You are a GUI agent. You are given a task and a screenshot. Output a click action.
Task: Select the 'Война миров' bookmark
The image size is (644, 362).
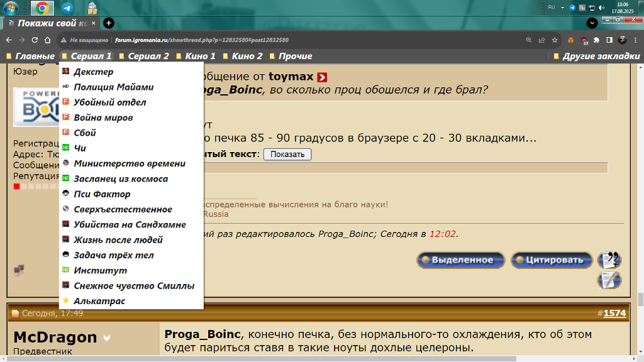tap(131, 118)
